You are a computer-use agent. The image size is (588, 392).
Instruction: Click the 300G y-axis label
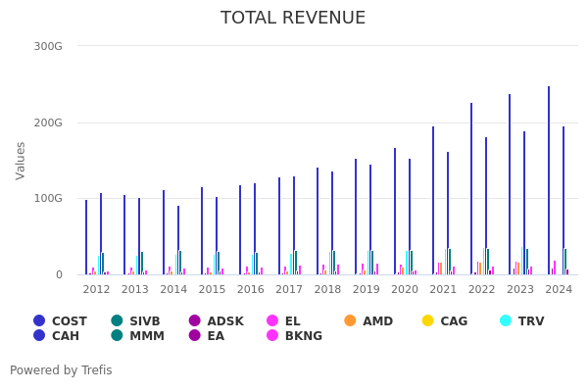48,46
